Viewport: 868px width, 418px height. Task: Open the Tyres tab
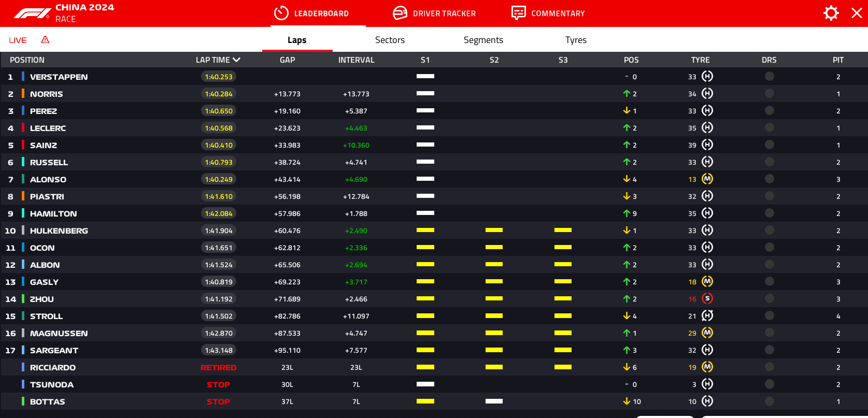576,40
